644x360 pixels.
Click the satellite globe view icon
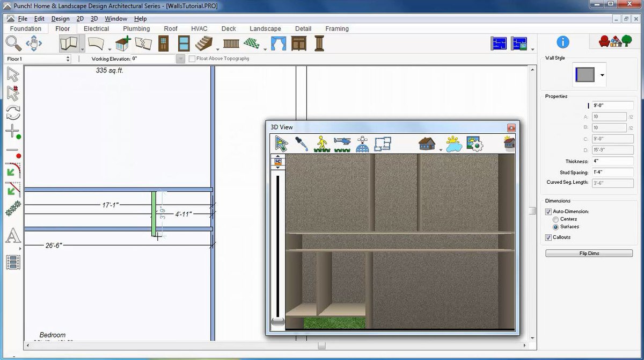[x=362, y=143]
